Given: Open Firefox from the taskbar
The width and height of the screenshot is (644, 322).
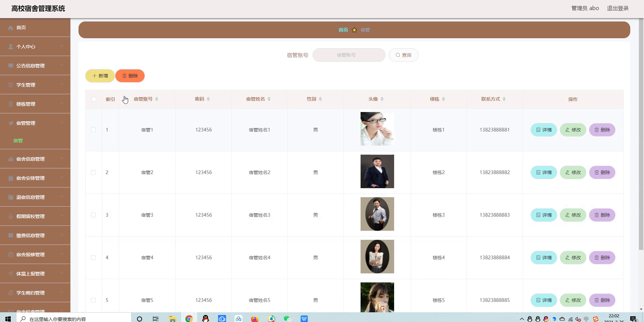Looking at the screenshot, I should tap(255, 319).
